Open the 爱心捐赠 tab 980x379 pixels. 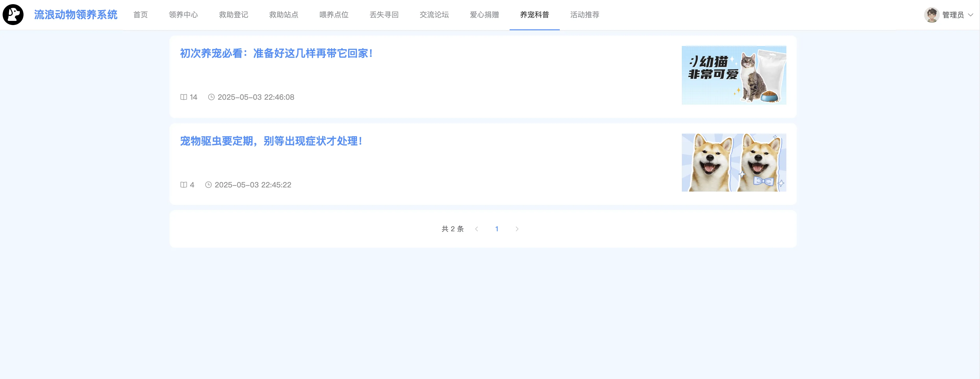click(484, 15)
